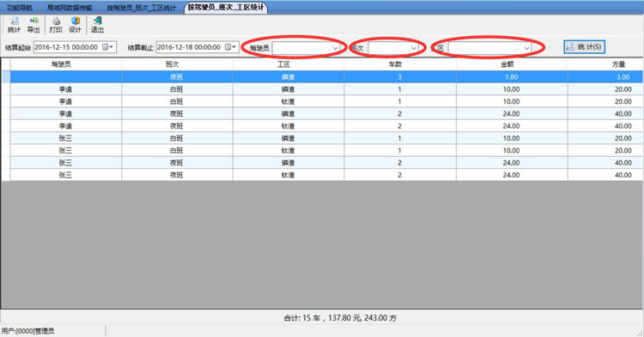Click inside the 结算起始 date field
This screenshot has width=644, height=337.
[67, 47]
